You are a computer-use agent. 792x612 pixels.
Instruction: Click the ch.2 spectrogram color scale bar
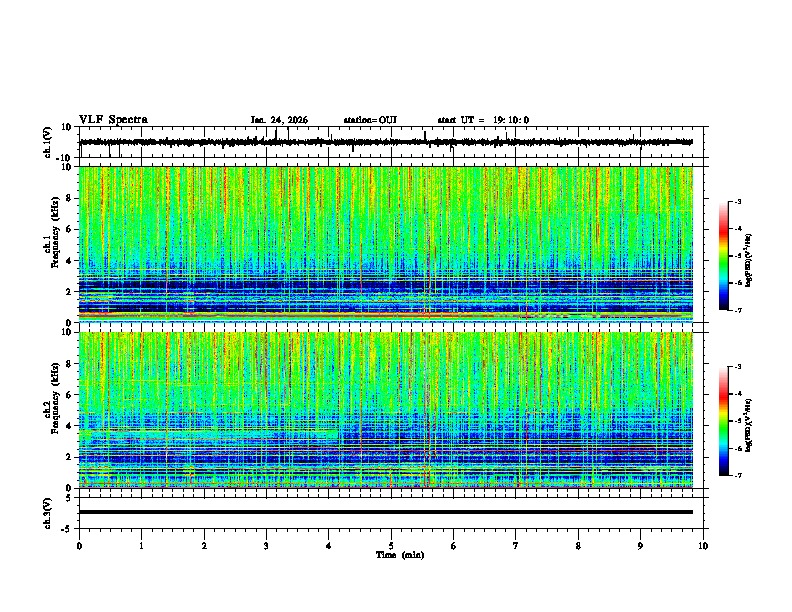tap(724, 421)
